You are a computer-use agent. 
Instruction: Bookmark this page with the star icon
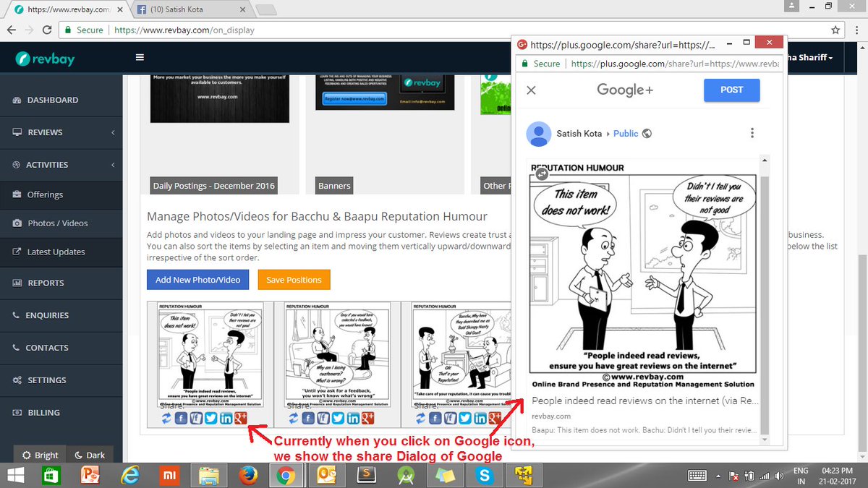click(835, 30)
